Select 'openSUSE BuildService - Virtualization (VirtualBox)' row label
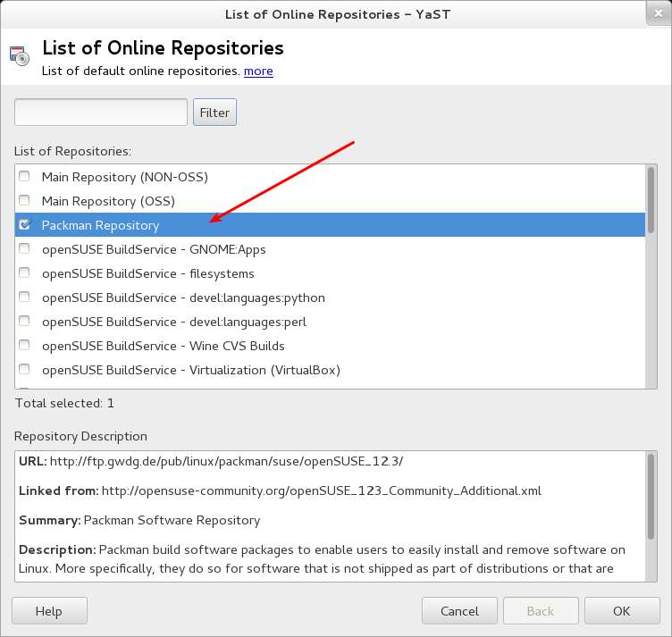672x637 pixels. pos(191,370)
